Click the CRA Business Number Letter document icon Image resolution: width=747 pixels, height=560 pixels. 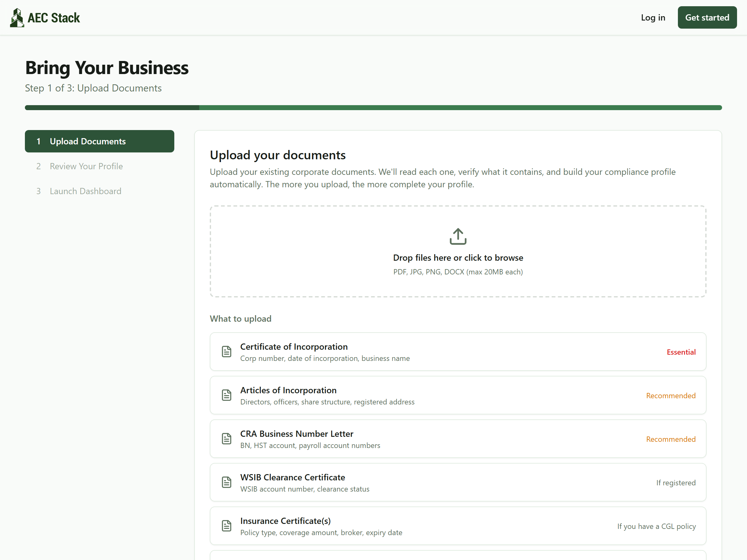226,438
